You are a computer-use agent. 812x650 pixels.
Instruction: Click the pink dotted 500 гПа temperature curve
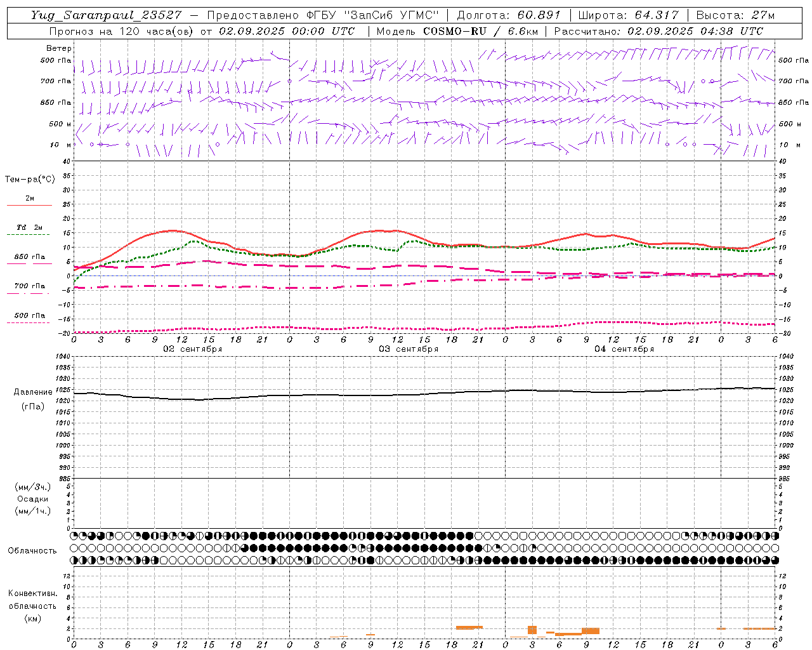point(425,328)
